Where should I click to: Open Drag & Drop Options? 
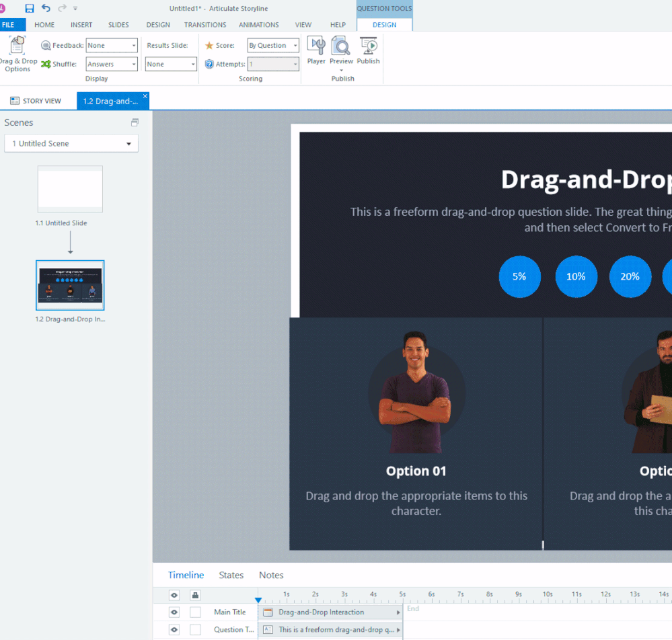point(17,54)
